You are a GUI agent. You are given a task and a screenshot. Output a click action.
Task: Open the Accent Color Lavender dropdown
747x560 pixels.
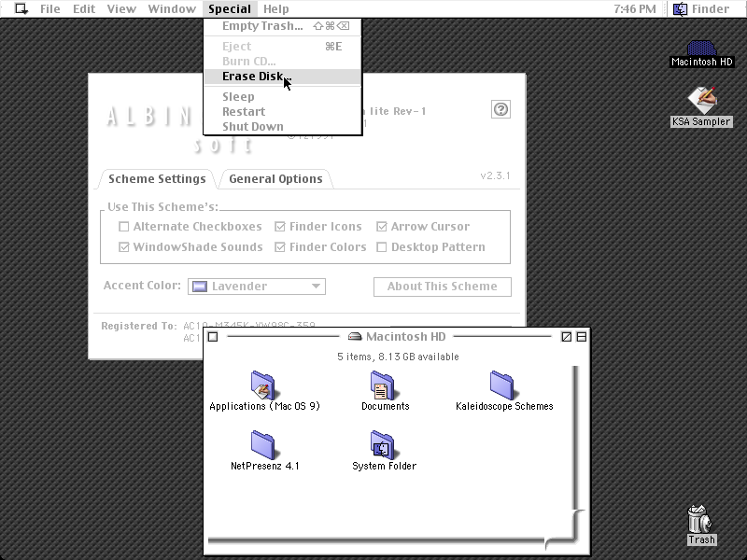[x=257, y=287]
